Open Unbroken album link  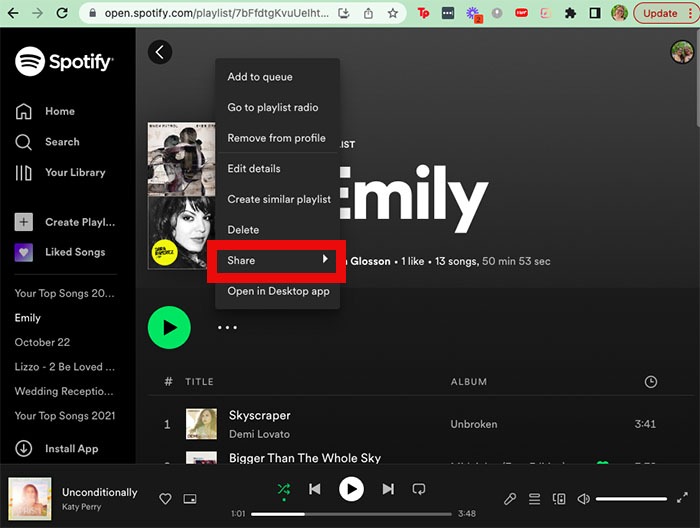474,424
